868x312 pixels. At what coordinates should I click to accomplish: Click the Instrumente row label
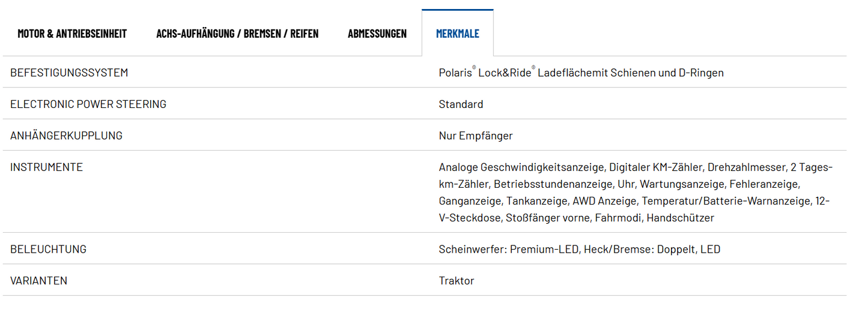[46, 167]
